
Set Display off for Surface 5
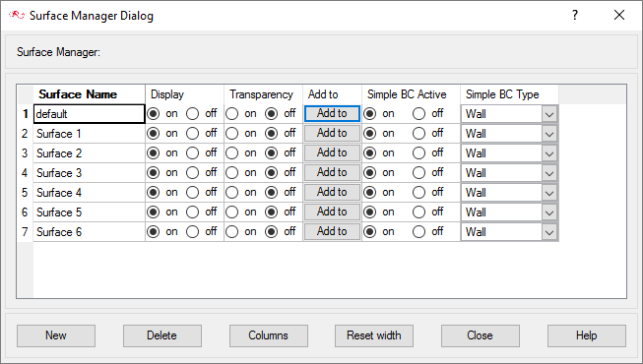tap(192, 212)
